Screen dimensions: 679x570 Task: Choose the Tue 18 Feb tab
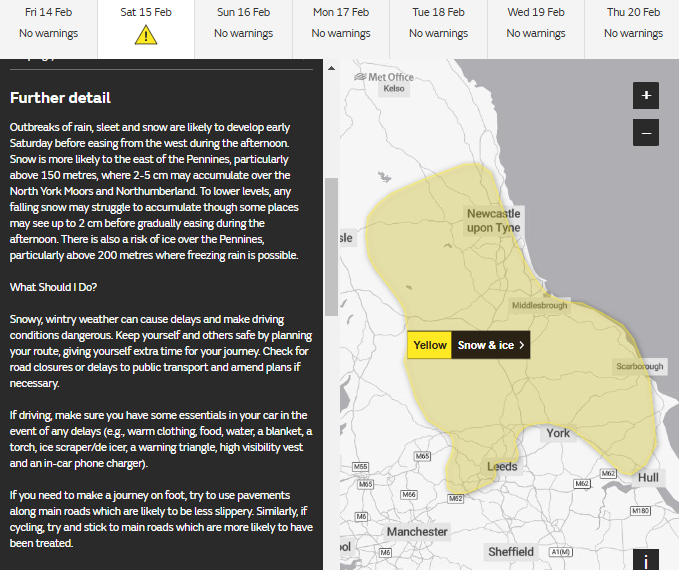click(x=438, y=29)
